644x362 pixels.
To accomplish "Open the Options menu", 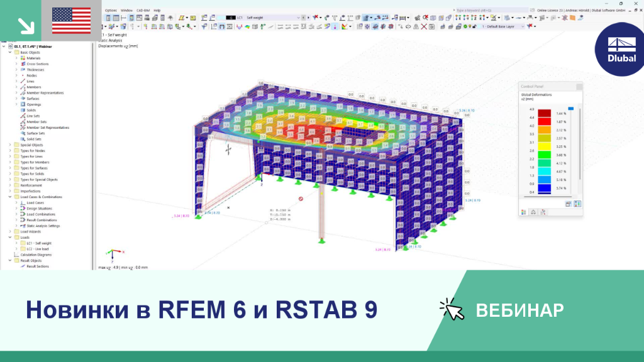I will pyautogui.click(x=111, y=10).
